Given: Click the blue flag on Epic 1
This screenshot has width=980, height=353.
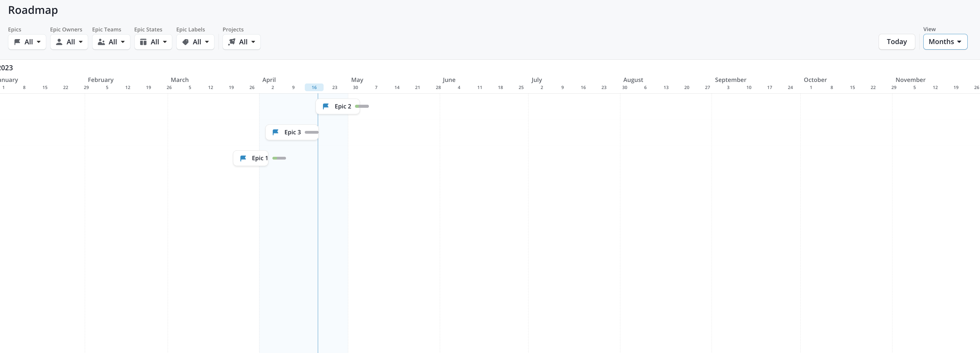Looking at the screenshot, I should (x=243, y=158).
